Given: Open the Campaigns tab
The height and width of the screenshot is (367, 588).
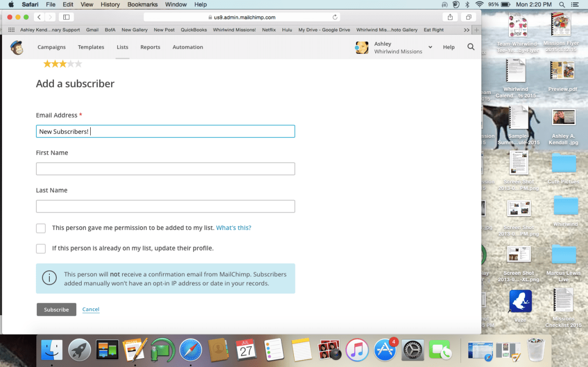Looking at the screenshot, I should [51, 47].
